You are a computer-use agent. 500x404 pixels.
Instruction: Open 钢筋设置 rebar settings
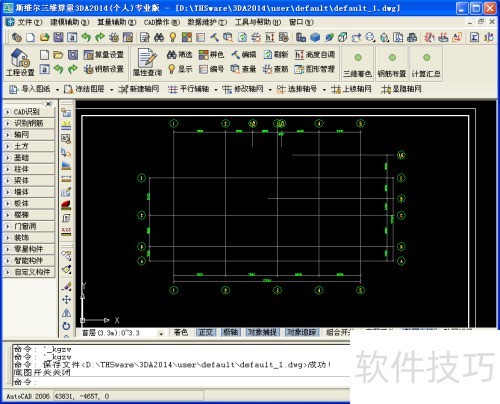(x=104, y=69)
